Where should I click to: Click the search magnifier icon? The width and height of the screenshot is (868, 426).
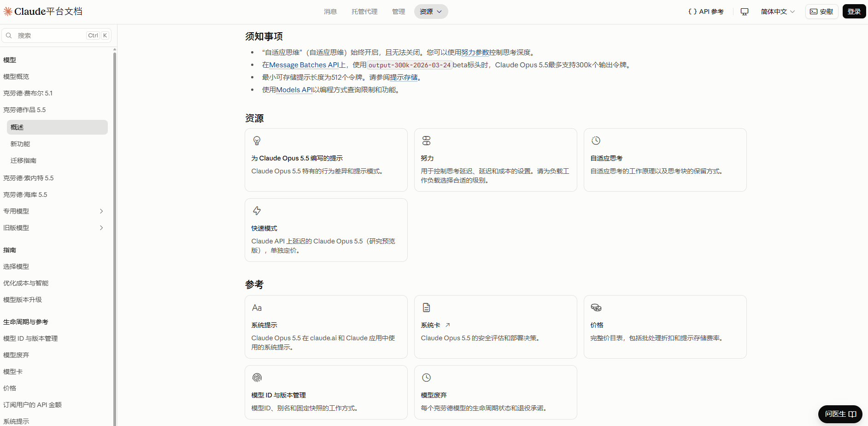click(x=9, y=35)
